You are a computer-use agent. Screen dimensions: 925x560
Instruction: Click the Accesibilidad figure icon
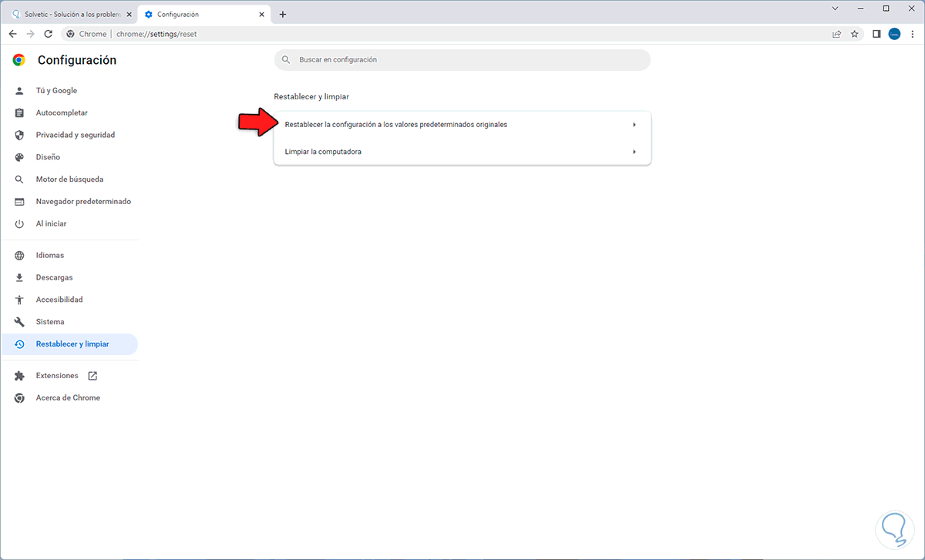20,300
